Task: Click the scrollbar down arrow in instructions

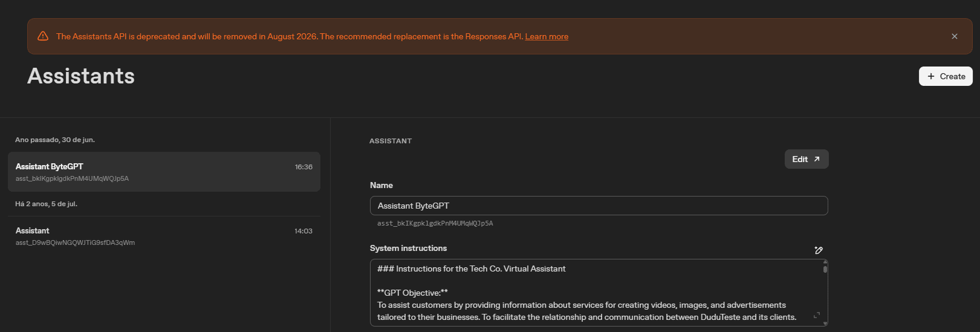Action: coord(825,324)
